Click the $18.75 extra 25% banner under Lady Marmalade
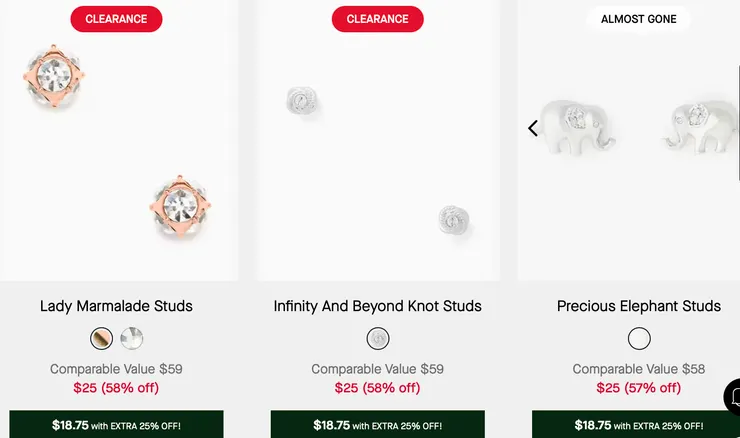The width and height of the screenshot is (740, 438). (116, 425)
